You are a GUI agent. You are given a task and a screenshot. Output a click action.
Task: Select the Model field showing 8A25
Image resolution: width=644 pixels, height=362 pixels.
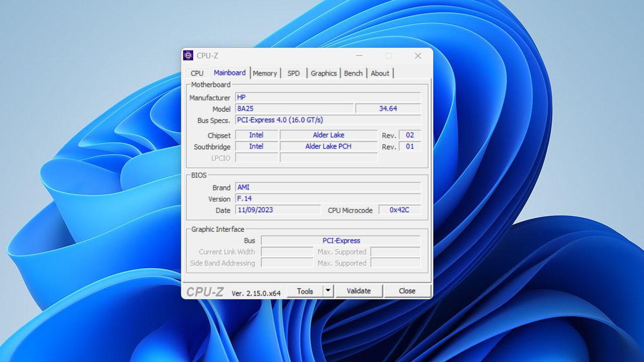294,109
